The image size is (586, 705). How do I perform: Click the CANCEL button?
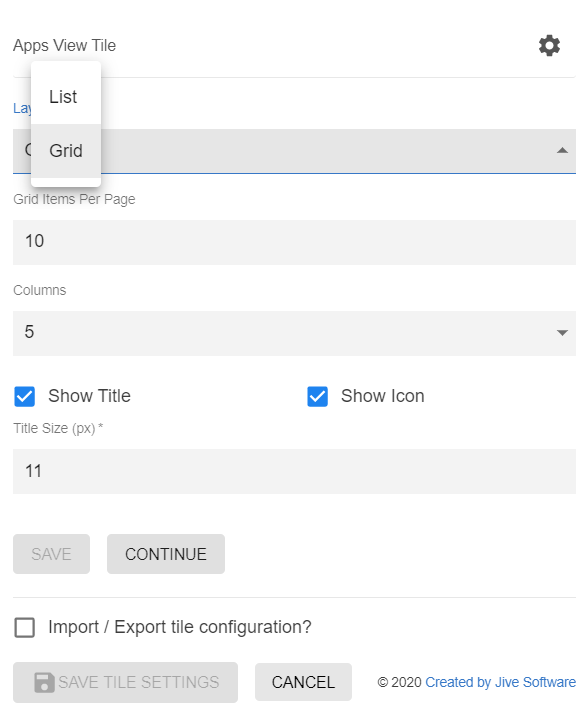click(303, 682)
